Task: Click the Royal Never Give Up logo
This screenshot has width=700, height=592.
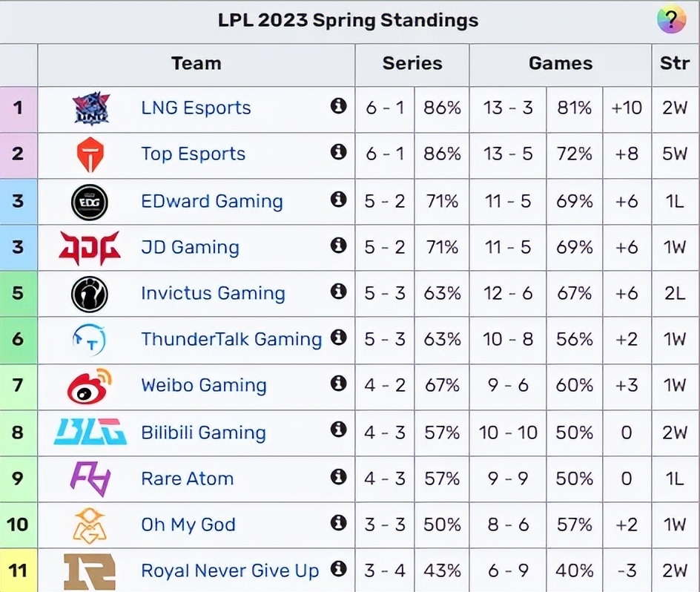Action: tap(90, 571)
